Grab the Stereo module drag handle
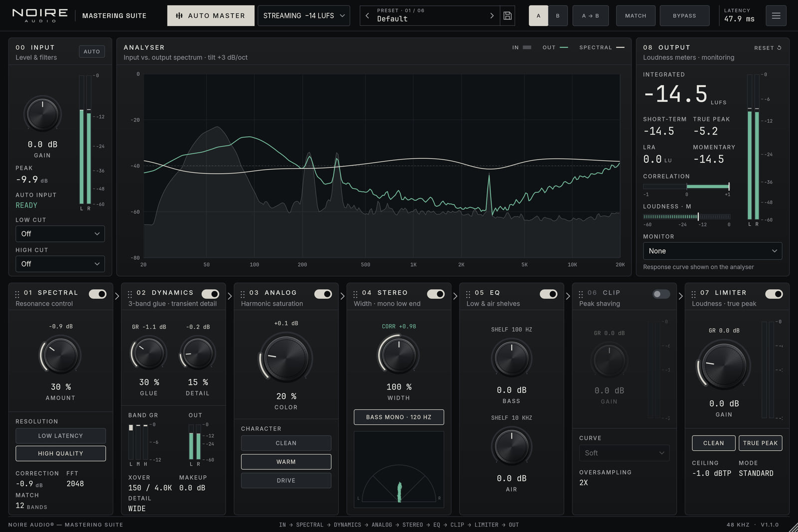 (x=356, y=294)
